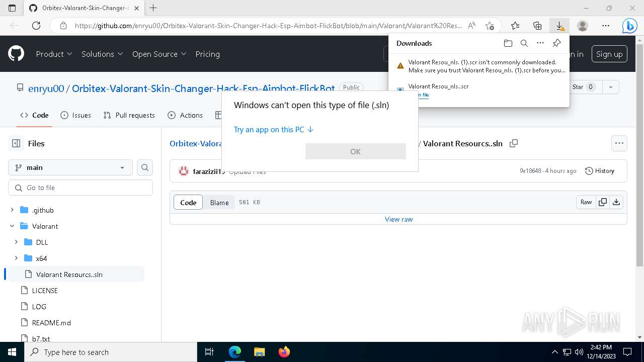Viewport: 644px width, 362px height.
Task: Open downloads folder icon
Action: (508, 43)
